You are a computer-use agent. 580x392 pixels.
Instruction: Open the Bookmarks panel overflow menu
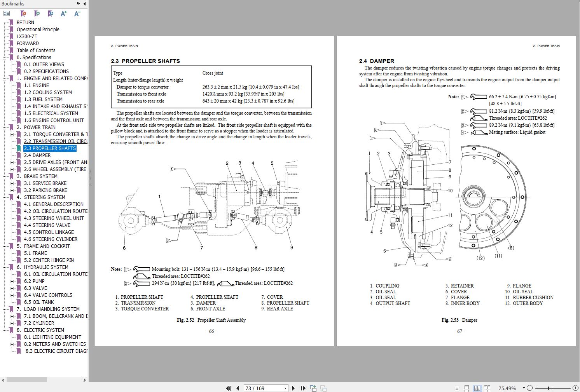coord(78,3)
